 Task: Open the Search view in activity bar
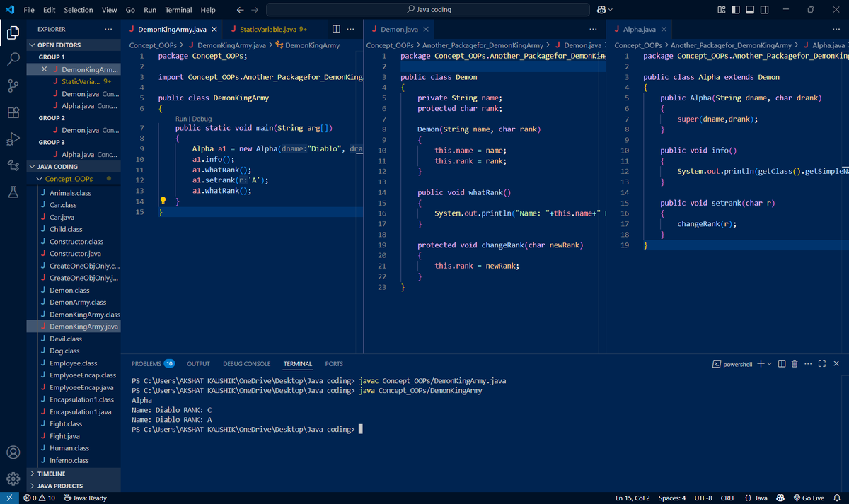(13, 59)
